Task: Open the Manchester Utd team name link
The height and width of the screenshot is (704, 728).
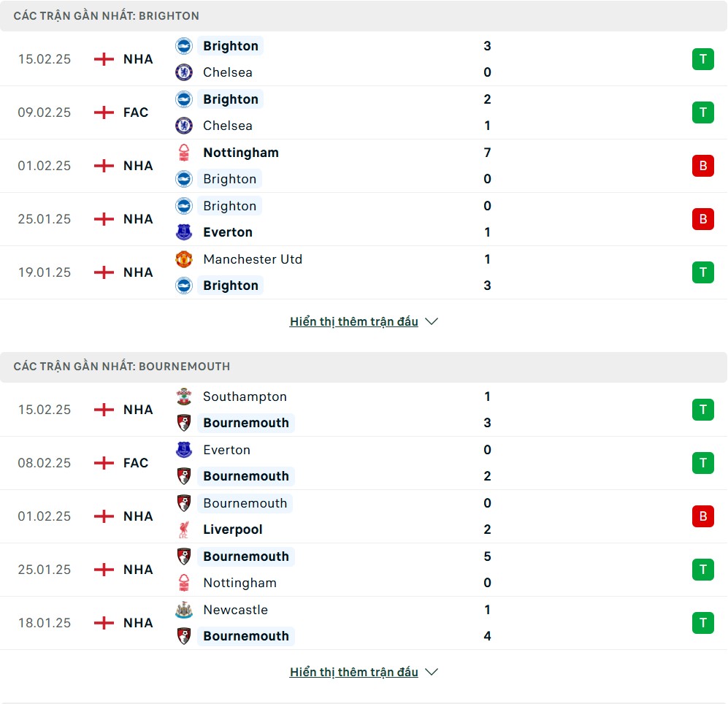Action: click(x=252, y=259)
